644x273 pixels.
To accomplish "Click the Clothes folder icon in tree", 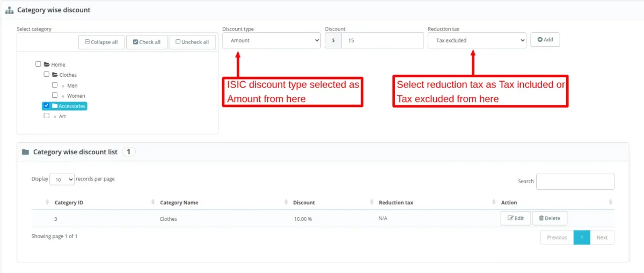I will [x=55, y=75].
